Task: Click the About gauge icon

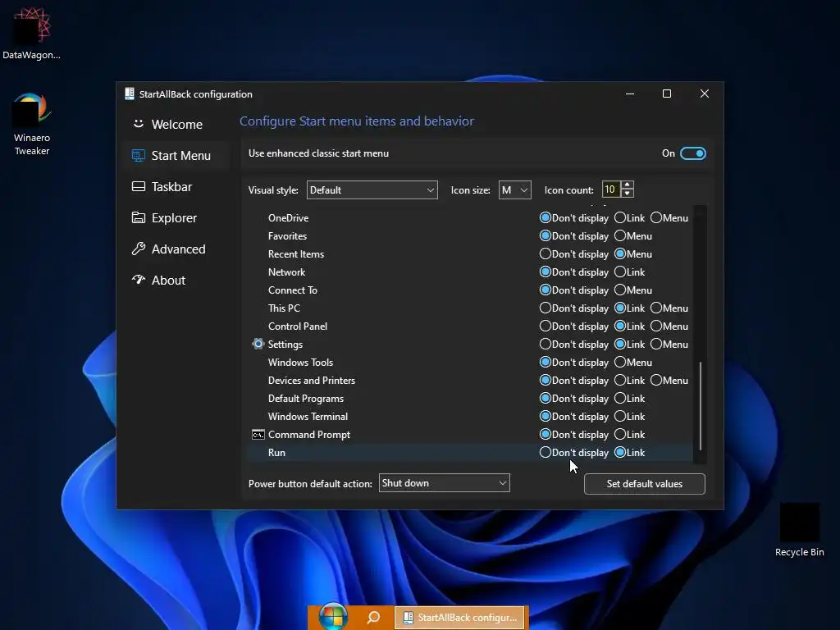Action: click(x=138, y=280)
